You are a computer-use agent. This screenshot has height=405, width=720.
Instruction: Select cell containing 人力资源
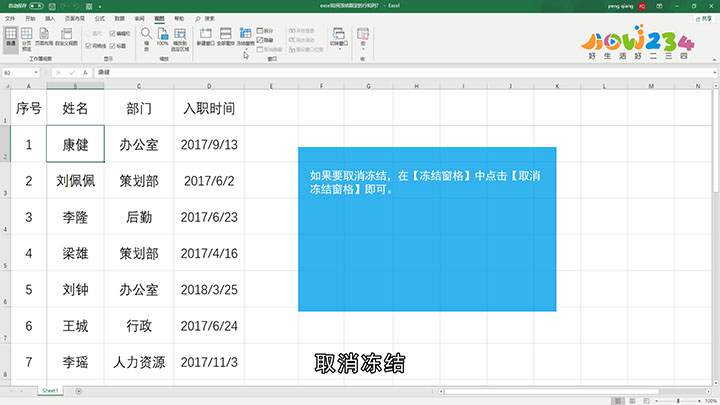tap(139, 362)
